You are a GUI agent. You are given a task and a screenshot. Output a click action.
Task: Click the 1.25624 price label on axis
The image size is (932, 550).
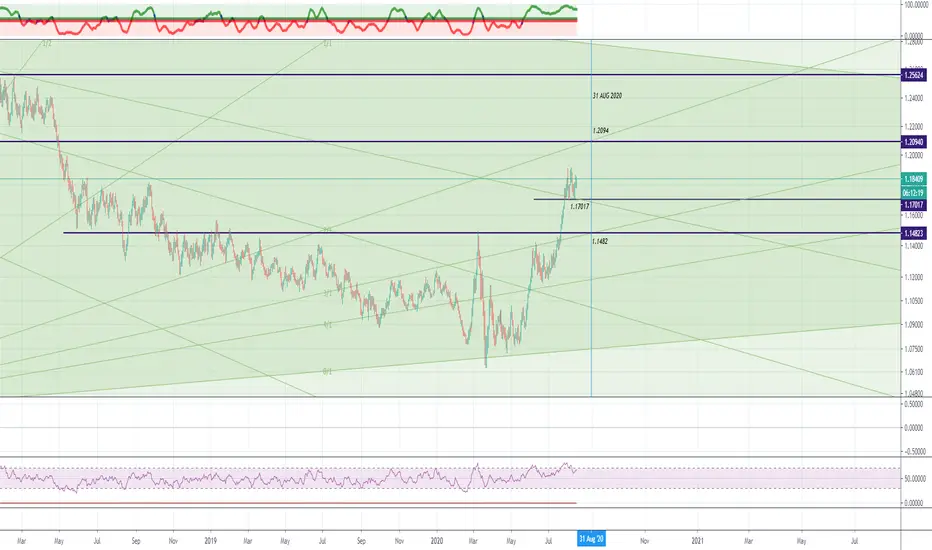914,75
